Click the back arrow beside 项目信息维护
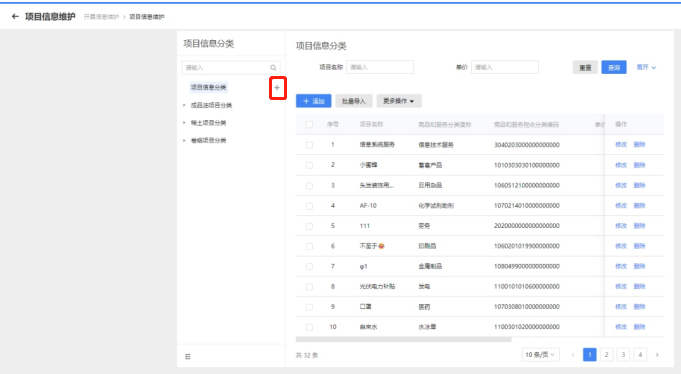This screenshot has width=681, height=374. (x=15, y=17)
